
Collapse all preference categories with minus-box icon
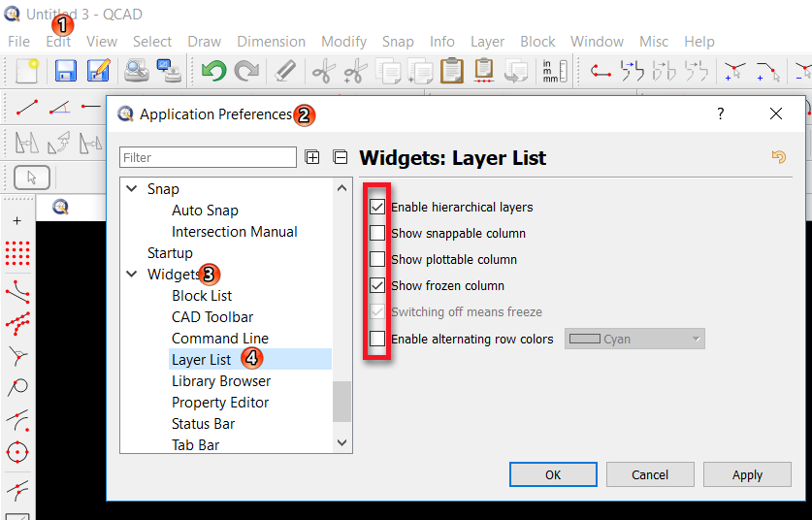(341, 157)
